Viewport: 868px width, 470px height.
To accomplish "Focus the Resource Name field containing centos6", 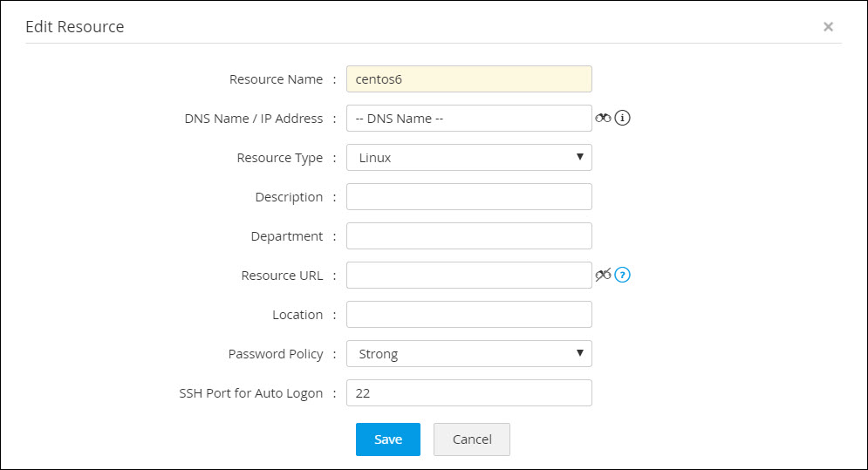I will (x=468, y=79).
